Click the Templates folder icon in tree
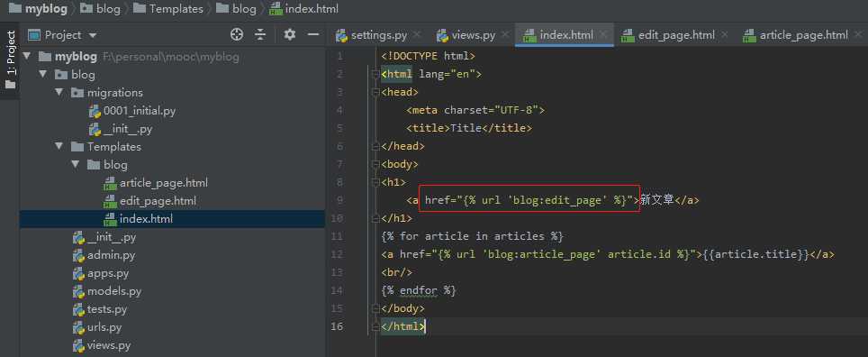This screenshot has height=357, width=868. point(77,146)
